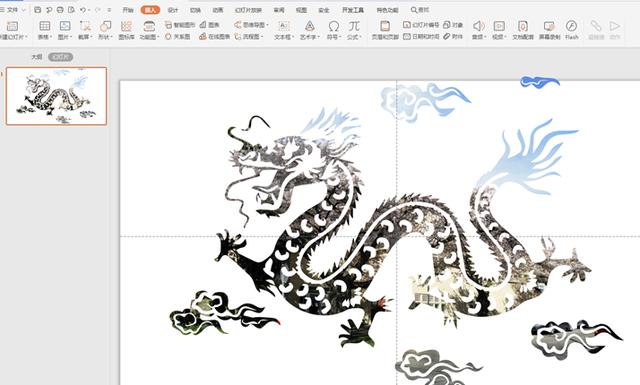Switch to the 大纲 outline pane tab
This screenshot has height=385, width=640.
37,57
